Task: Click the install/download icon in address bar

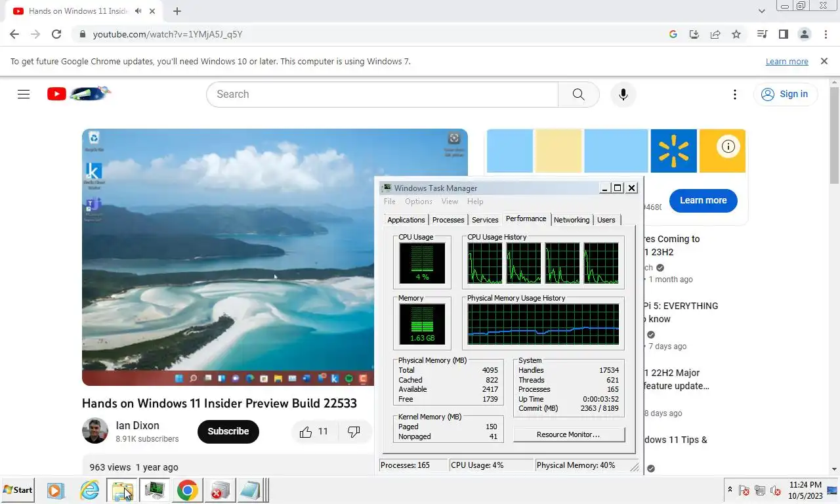Action: click(694, 34)
